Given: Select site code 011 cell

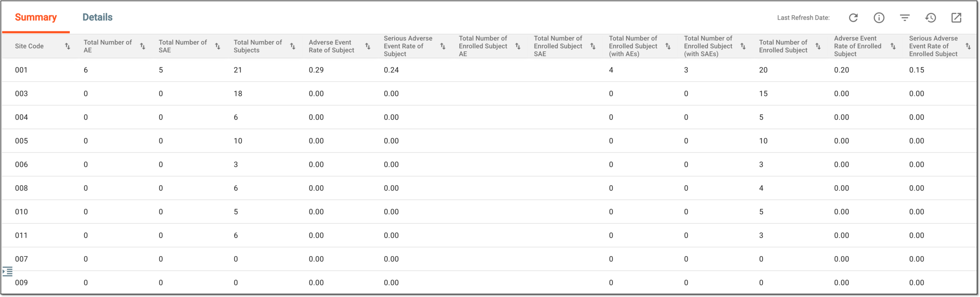Looking at the screenshot, I should coord(21,235).
